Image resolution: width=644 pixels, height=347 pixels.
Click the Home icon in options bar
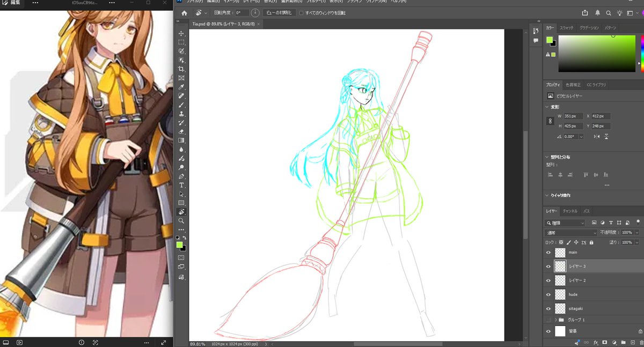point(184,12)
